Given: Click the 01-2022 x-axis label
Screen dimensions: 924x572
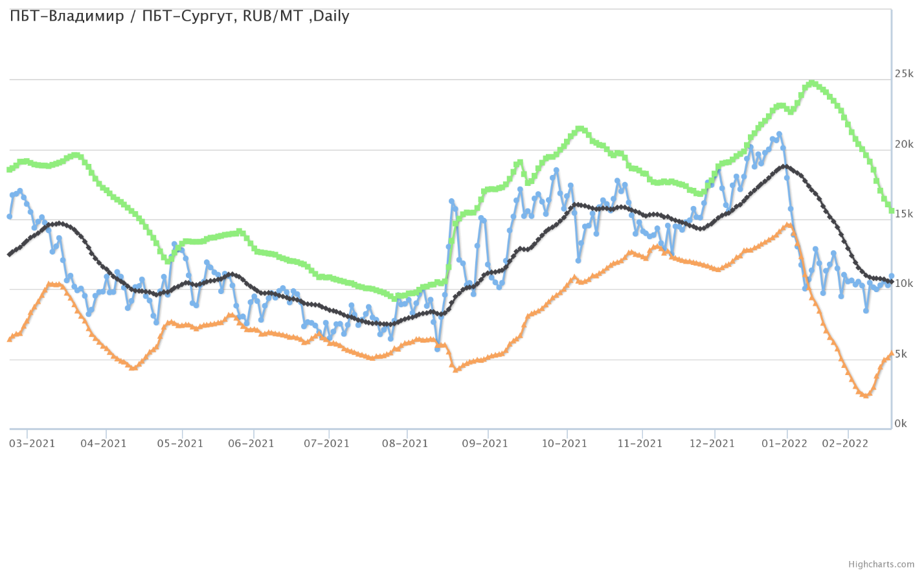Looking at the screenshot, I should click(x=784, y=443).
